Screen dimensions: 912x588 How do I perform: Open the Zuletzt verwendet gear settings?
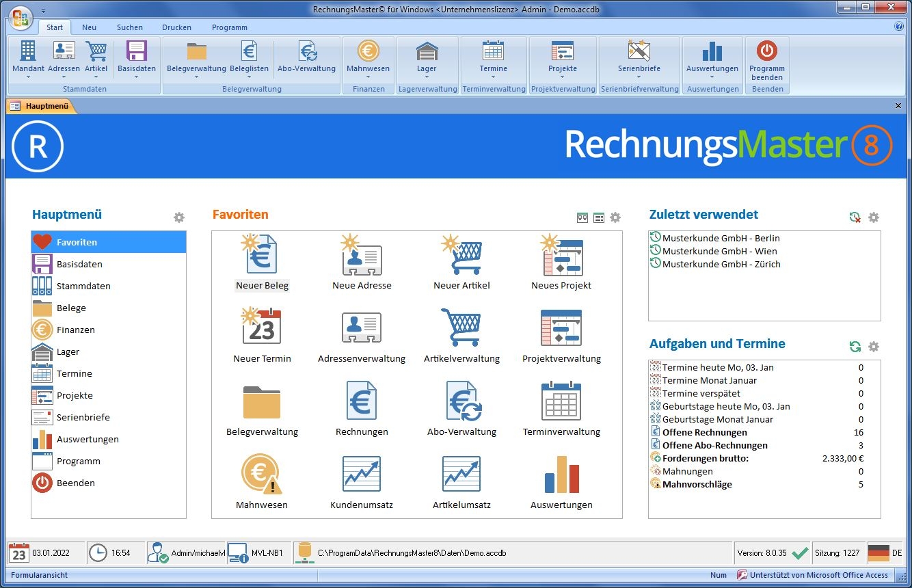874,217
